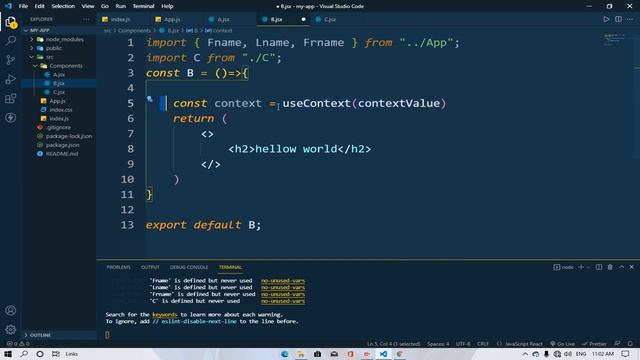Open File Explorer from taskbar

point(301,354)
